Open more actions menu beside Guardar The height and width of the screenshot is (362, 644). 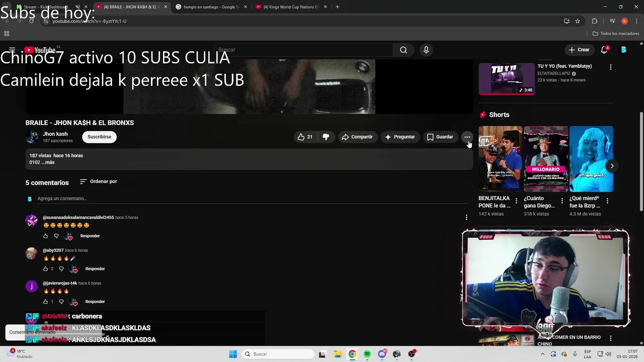point(467,137)
